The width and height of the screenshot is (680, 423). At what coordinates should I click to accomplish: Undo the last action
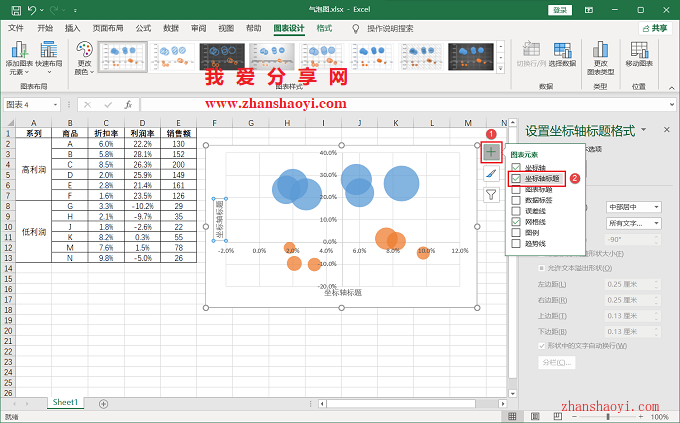pyautogui.click(x=32, y=10)
